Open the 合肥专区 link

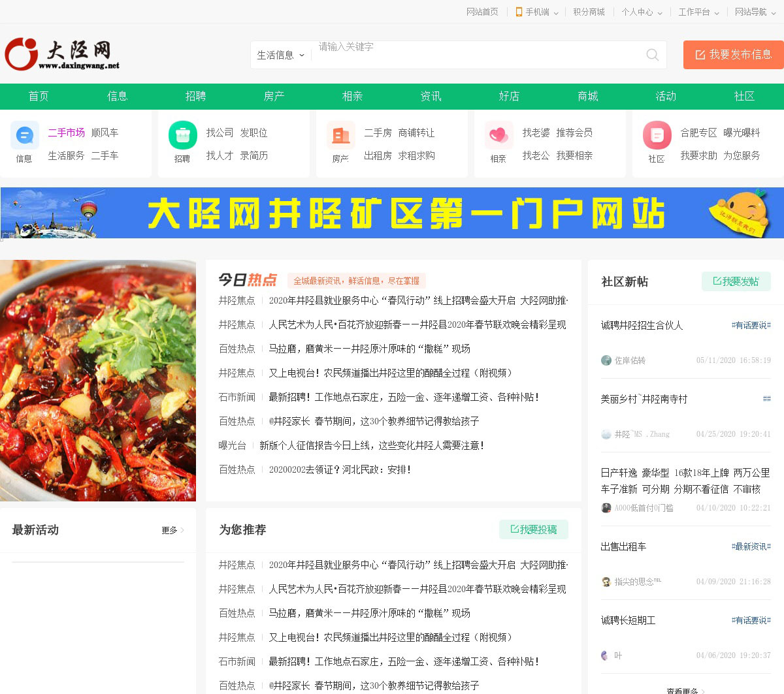pos(698,133)
